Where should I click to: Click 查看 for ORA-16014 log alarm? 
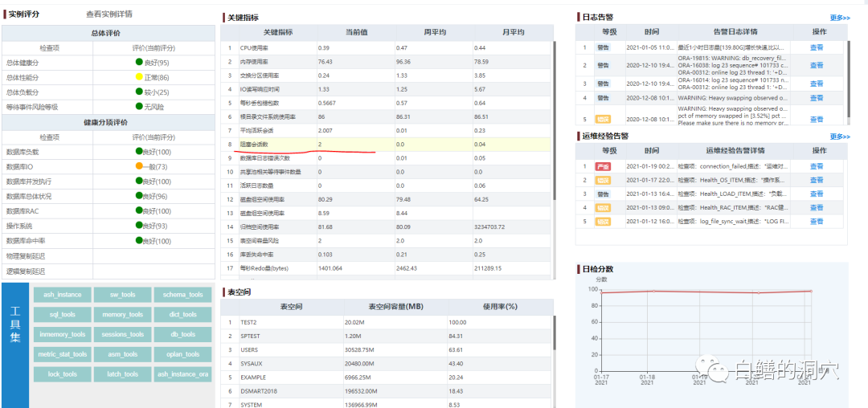coord(817,84)
